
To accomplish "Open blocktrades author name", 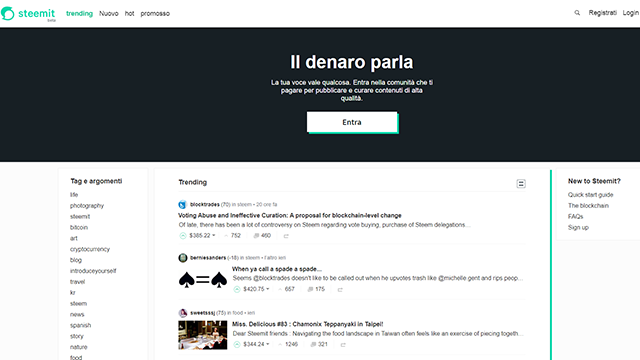I will [x=204, y=204].
